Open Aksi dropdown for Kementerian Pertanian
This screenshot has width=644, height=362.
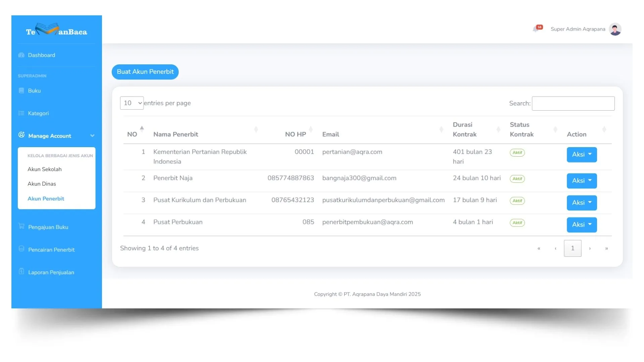click(582, 155)
